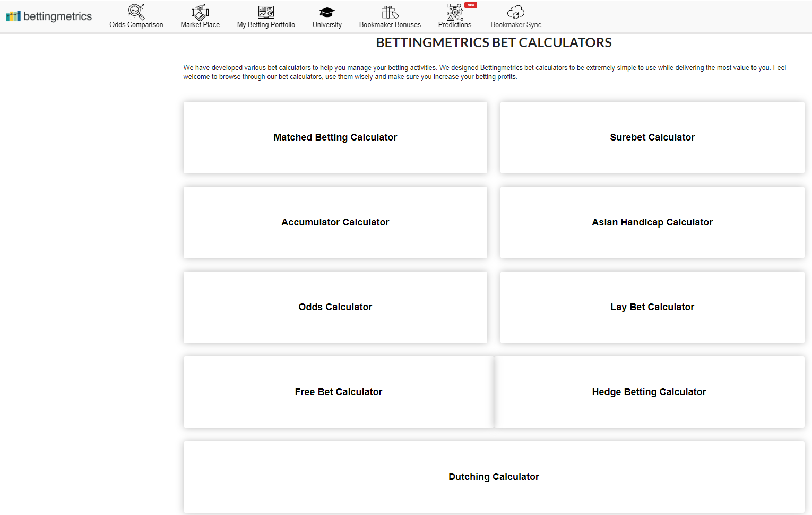Open the University menu label
Screen dimensions: 812x515
(x=327, y=25)
